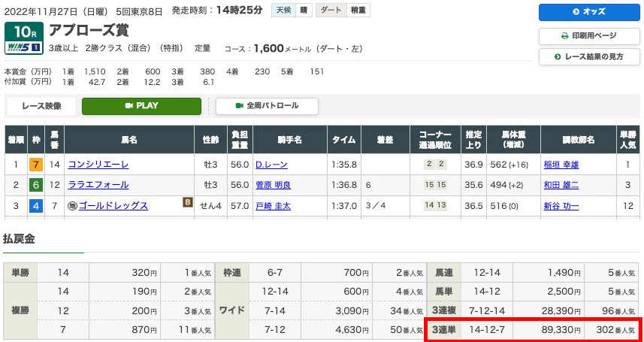Open jockey 戸崎 圭太 page
Viewport: 644px width, 342px height.
273,206
